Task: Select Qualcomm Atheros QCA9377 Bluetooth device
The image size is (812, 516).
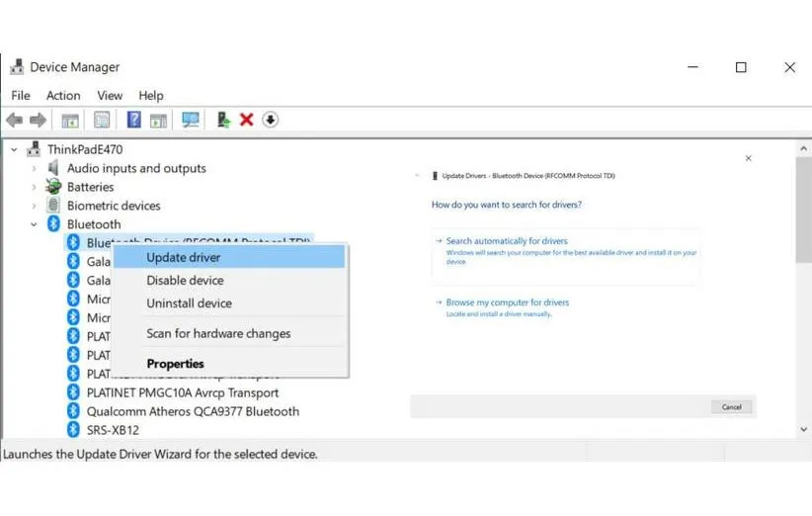Action: tap(193, 411)
